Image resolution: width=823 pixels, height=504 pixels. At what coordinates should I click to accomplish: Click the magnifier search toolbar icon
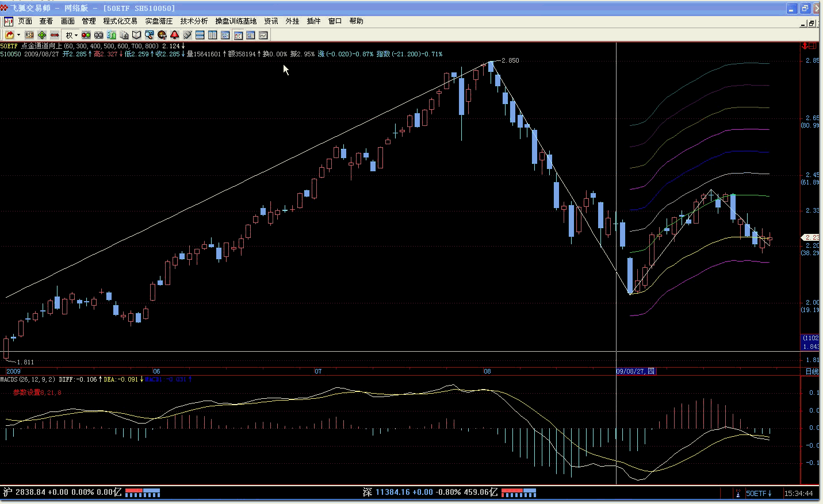149,35
